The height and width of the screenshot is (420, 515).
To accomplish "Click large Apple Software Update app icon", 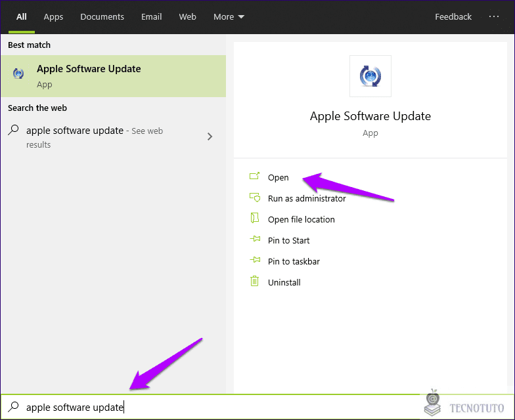I will tap(370, 76).
